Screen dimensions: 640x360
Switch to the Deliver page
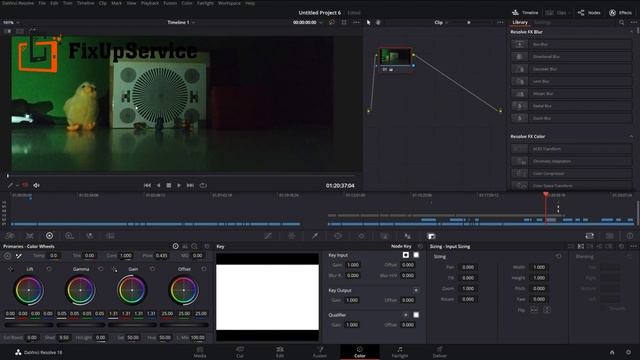coord(440,352)
